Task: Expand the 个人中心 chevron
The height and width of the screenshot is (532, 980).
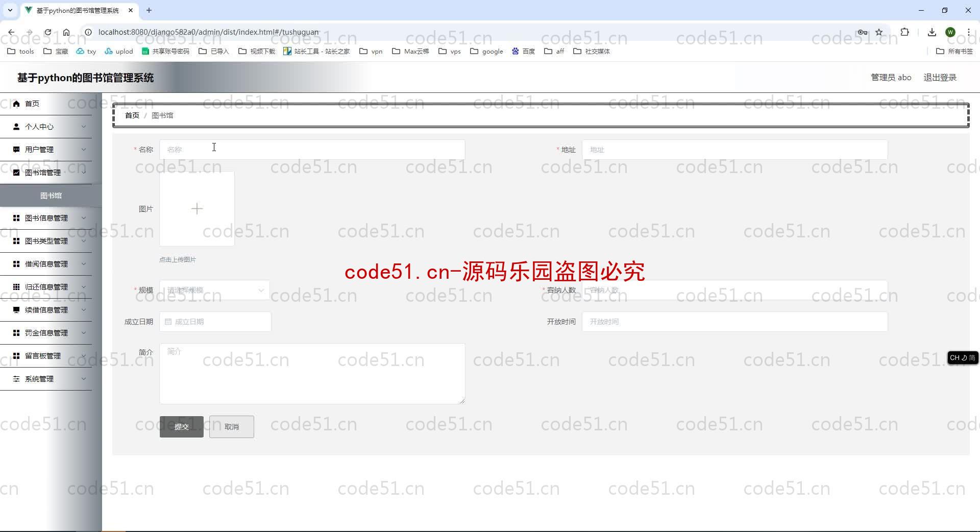Action: click(84, 127)
